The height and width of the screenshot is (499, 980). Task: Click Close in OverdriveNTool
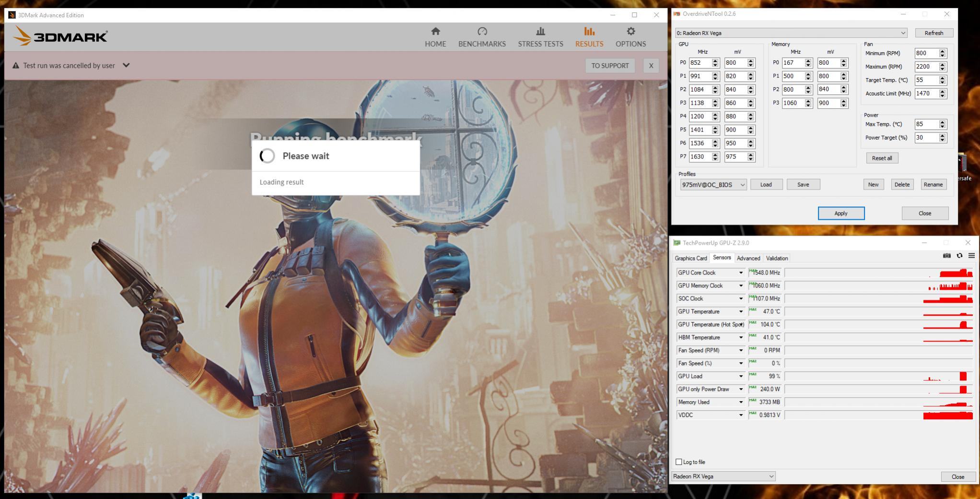925,214
